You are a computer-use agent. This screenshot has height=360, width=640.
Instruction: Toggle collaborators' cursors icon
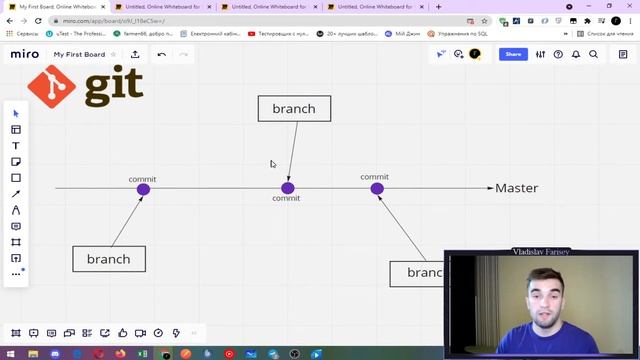tap(441, 54)
